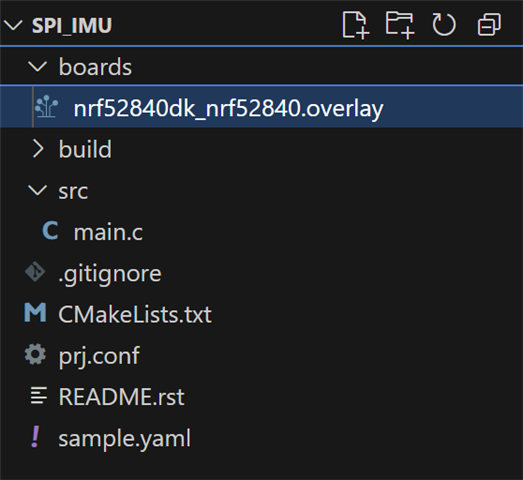Refresh the explorer with the circular arrow

(444, 25)
